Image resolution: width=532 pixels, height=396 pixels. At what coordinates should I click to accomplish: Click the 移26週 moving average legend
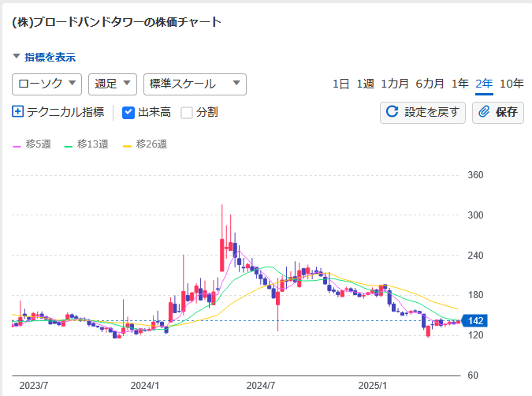(145, 144)
